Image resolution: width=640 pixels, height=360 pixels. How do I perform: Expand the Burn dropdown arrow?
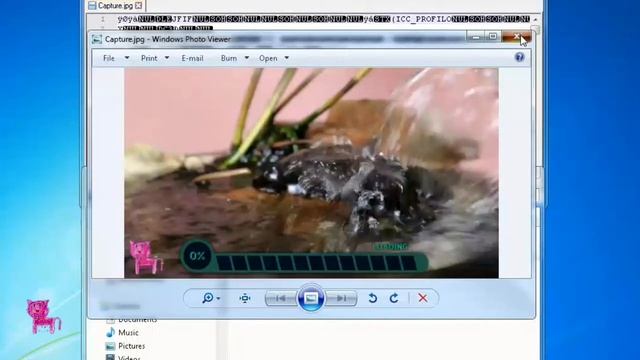tap(247, 58)
